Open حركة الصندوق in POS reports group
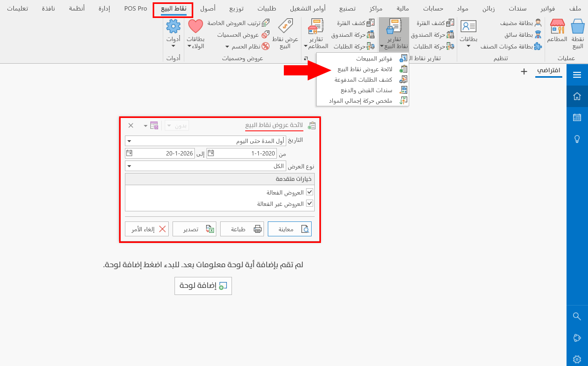This screenshot has width=588, height=366. (x=432, y=35)
